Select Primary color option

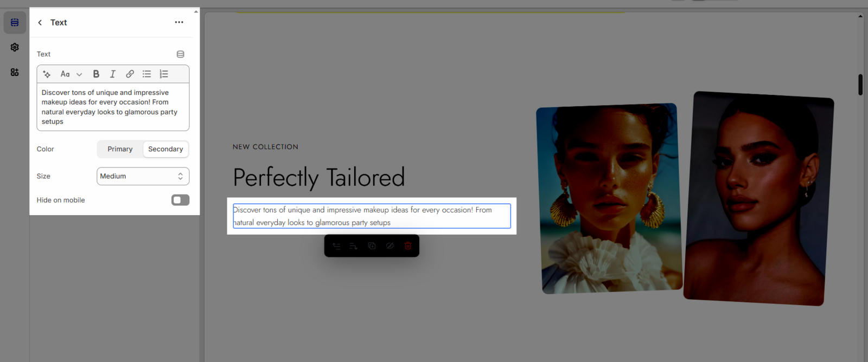(120, 149)
